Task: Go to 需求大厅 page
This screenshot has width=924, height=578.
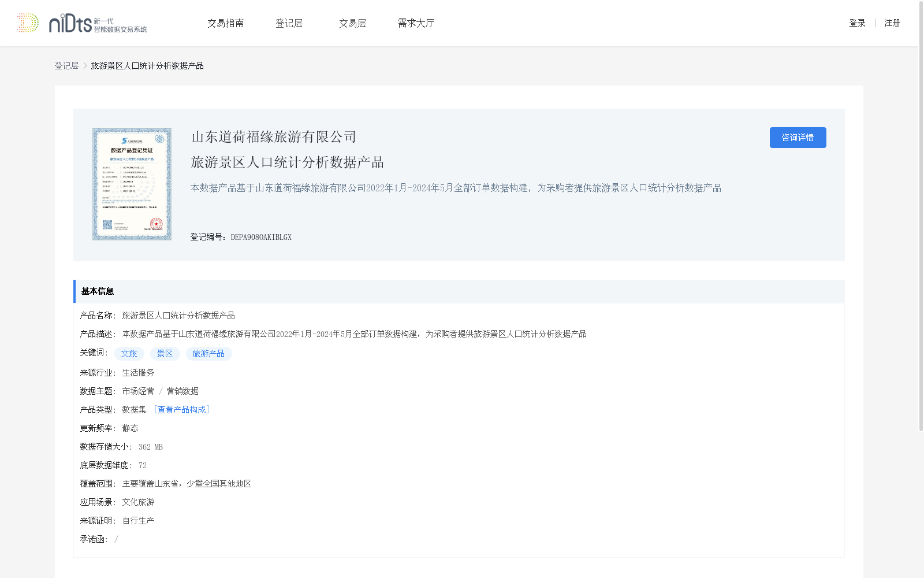Action: tap(416, 23)
